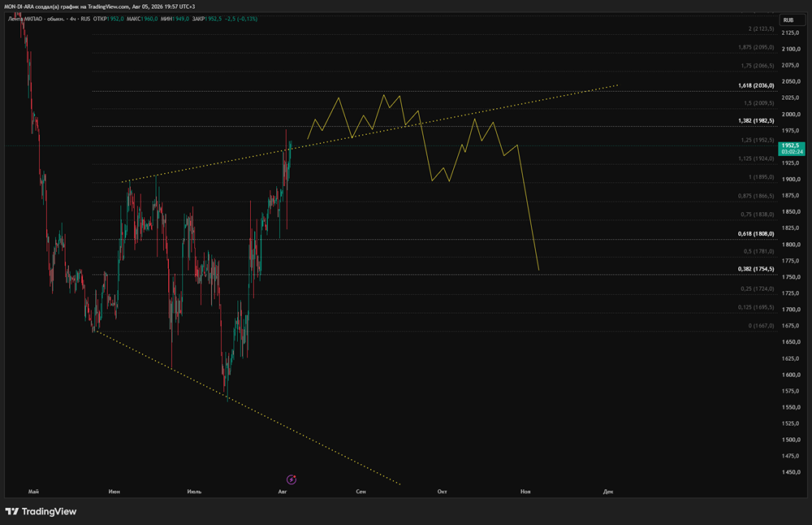Click the Май label on time axis
Image resolution: width=812 pixels, height=525 pixels.
pyautogui.click(x=33, y=492)
